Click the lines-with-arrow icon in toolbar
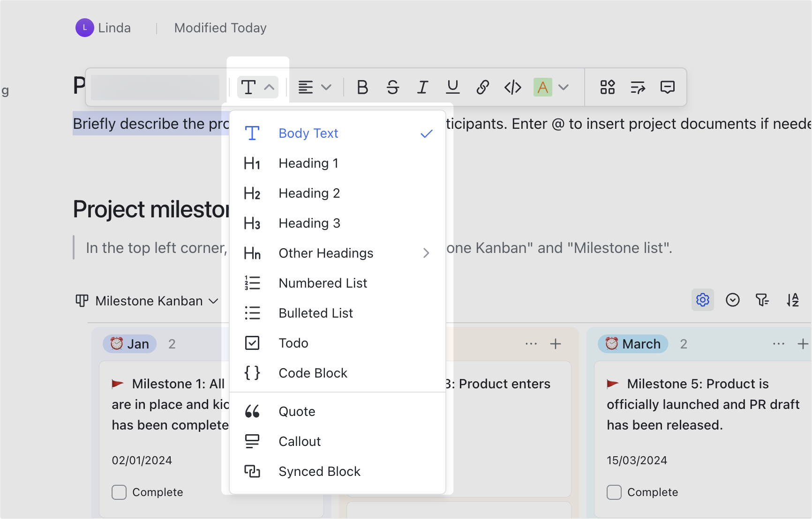This screenshot has height=519, width=812. [x=638, y=87]
